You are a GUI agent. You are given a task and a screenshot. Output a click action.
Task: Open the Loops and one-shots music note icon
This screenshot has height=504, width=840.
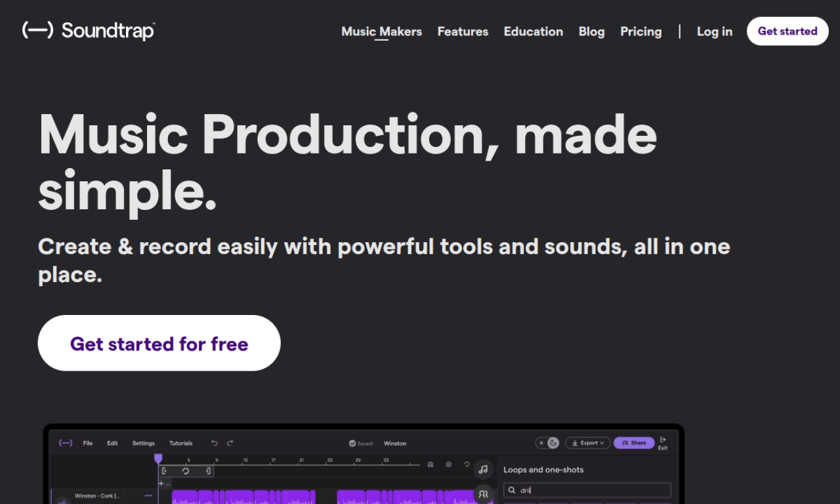click(484, 469)
